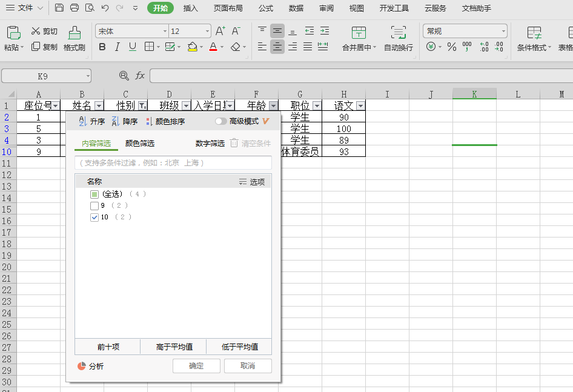573x392 pixels.
Task: Sort ascending with 升序
Action: click(x=91, y=121)
